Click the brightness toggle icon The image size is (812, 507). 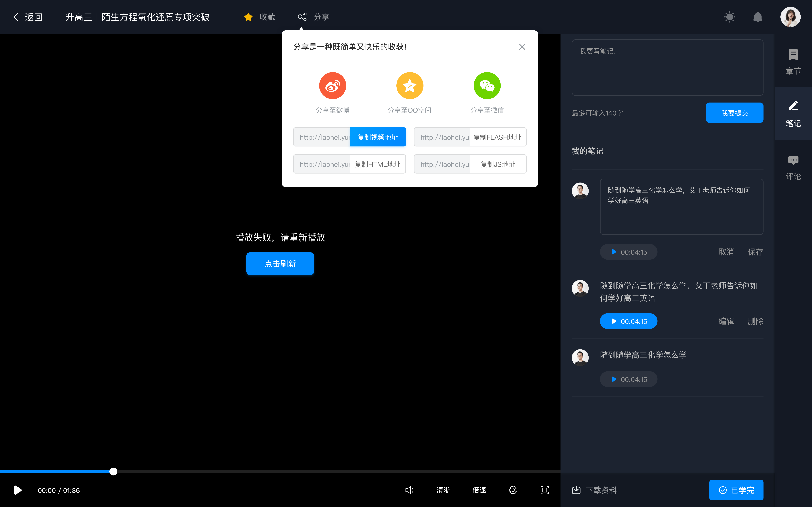[x=730, y=16]
